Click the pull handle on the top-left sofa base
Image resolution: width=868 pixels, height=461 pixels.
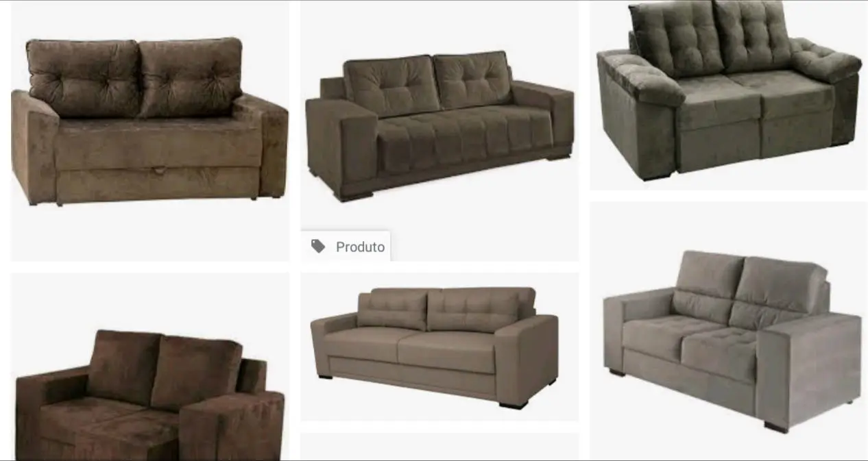(160, 171)
